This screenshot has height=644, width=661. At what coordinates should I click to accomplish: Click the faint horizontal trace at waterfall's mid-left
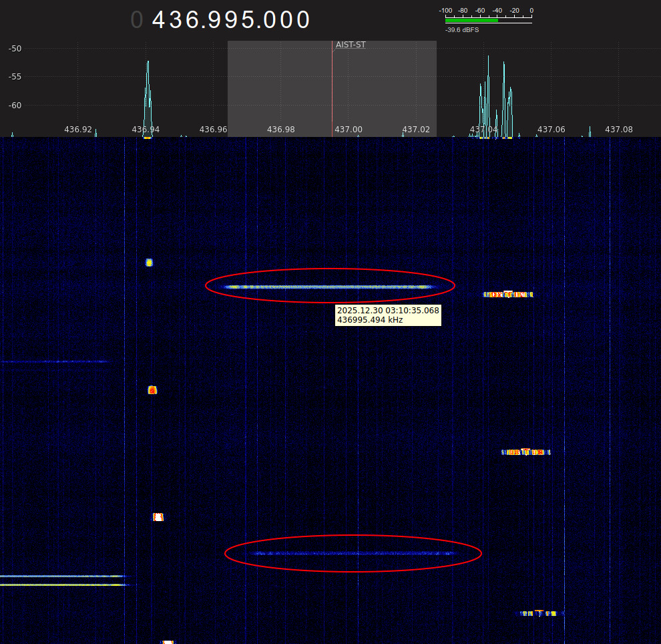(53, 361)
